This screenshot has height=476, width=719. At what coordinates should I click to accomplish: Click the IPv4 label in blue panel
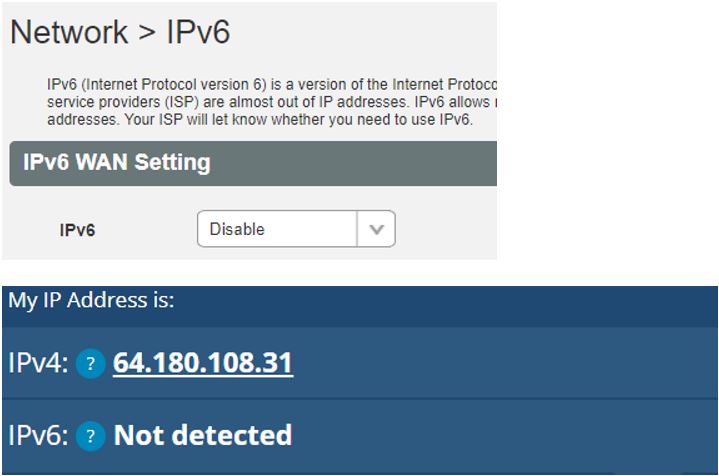(39, 363)
